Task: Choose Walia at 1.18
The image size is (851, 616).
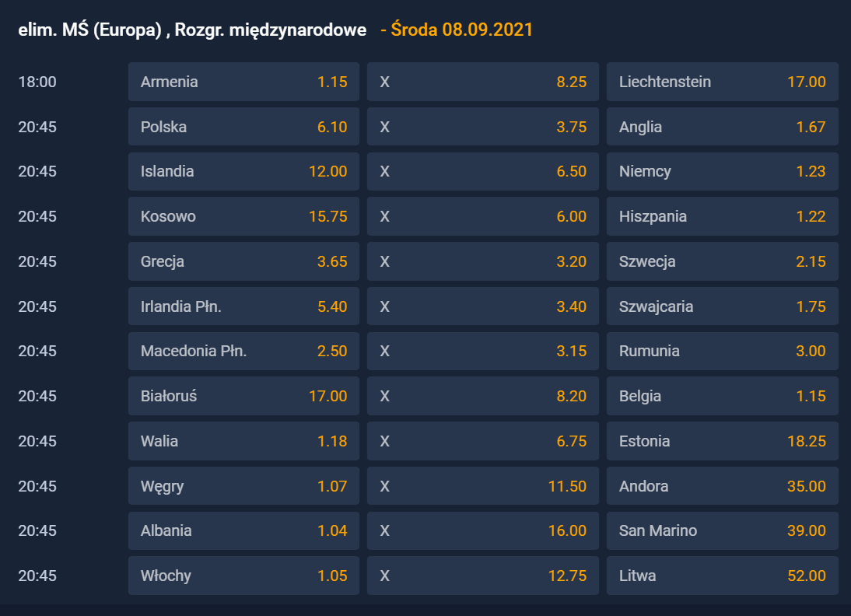Action: pos(243,441)
